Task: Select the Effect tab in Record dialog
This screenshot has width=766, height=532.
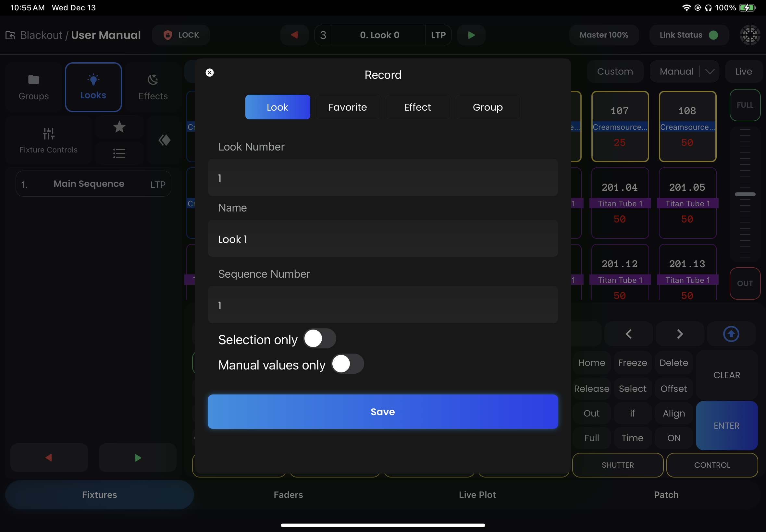Action: [418, 106]
